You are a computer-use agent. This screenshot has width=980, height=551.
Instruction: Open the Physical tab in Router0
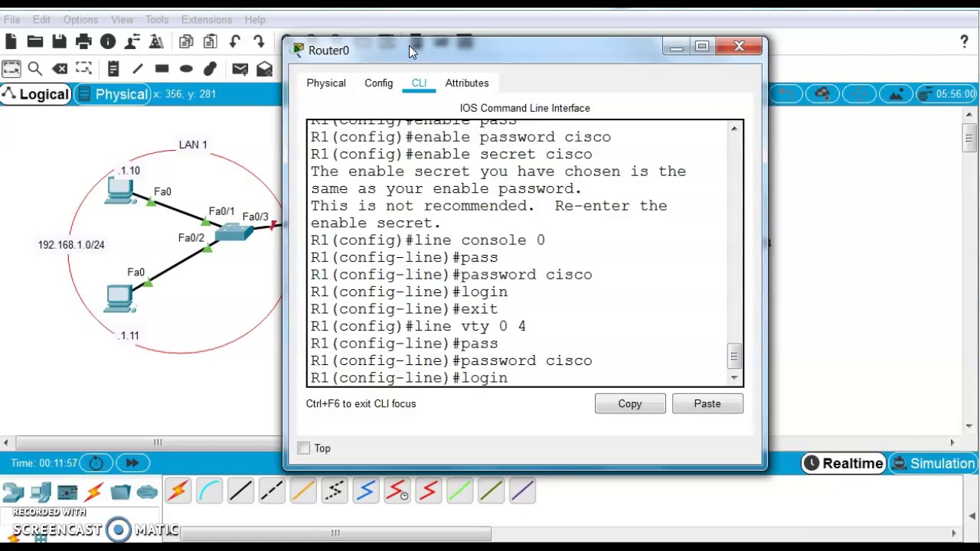click(x=326, y=83)
